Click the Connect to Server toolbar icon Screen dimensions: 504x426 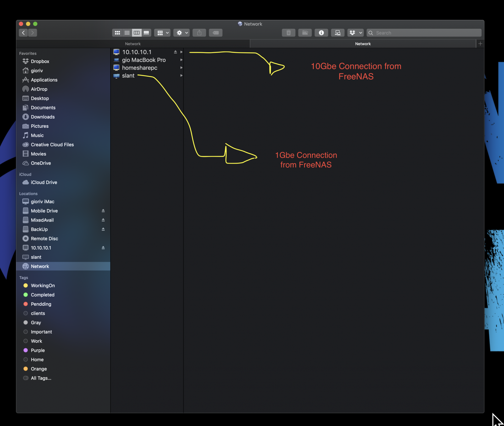tap(338, 33)
